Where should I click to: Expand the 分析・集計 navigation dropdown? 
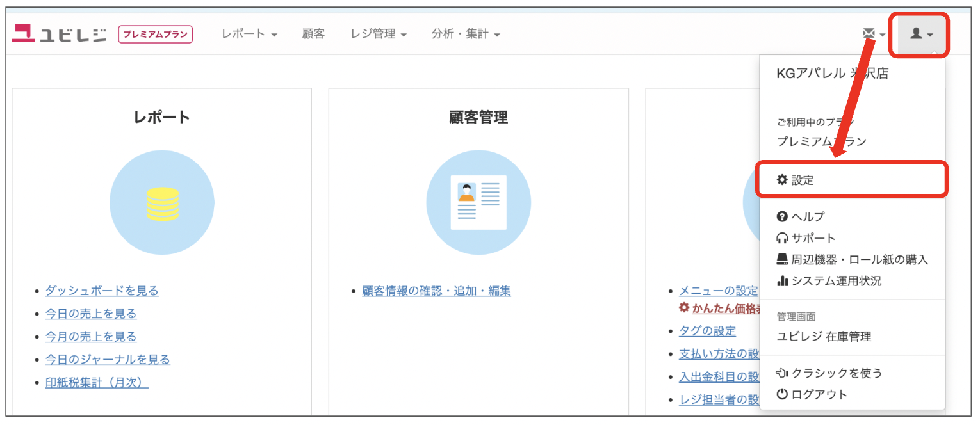[x=466, y=34]
